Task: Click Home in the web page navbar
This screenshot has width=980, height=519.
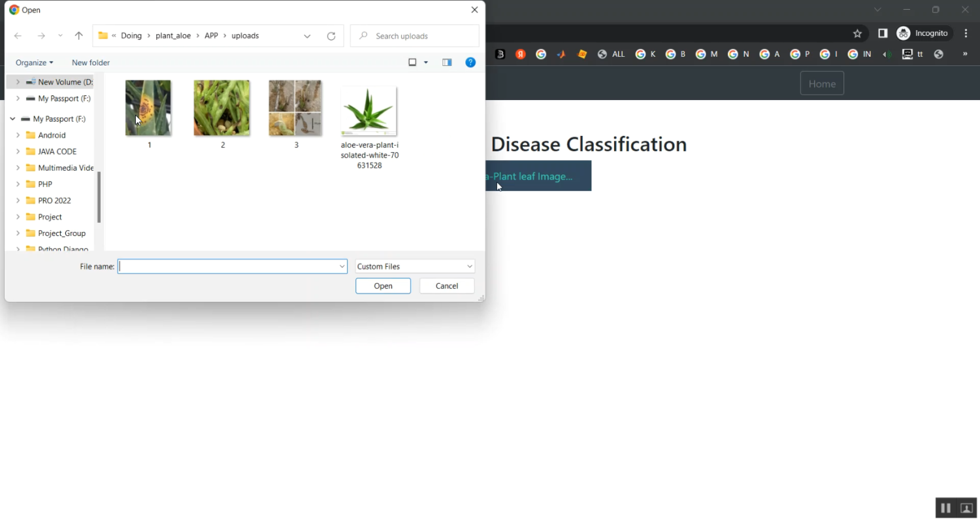Action: pyautogui.click(x=822, y=84)
